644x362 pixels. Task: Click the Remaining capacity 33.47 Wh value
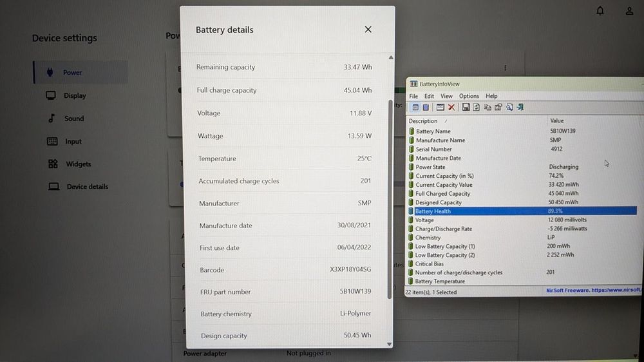[x=357, y=67]
